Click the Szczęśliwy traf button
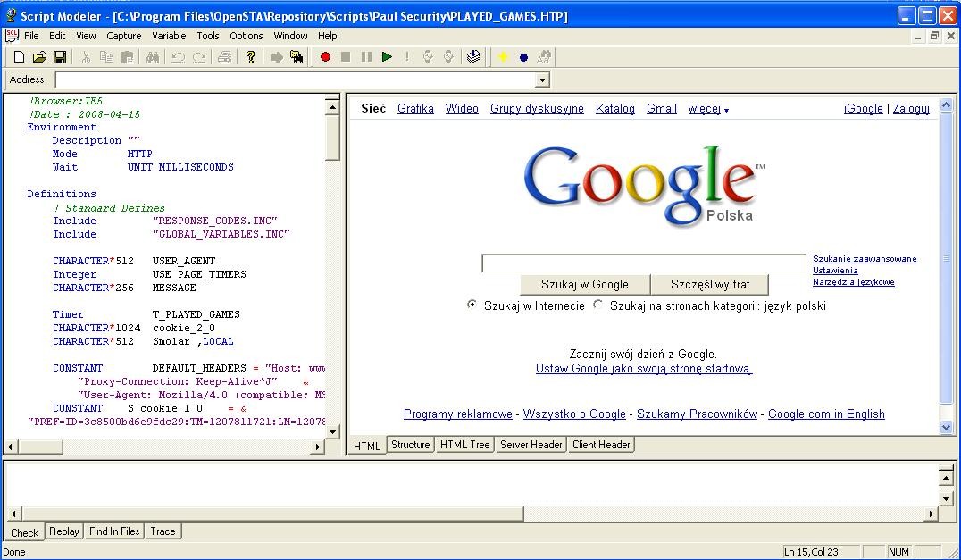Viewport: 961px width, 560px height. tap(710, 284)
